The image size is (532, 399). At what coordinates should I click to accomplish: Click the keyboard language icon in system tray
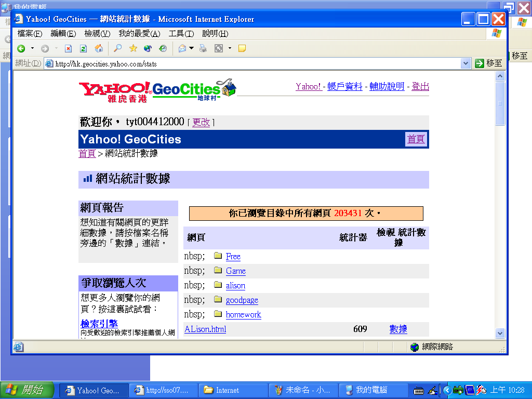point(419,391)
